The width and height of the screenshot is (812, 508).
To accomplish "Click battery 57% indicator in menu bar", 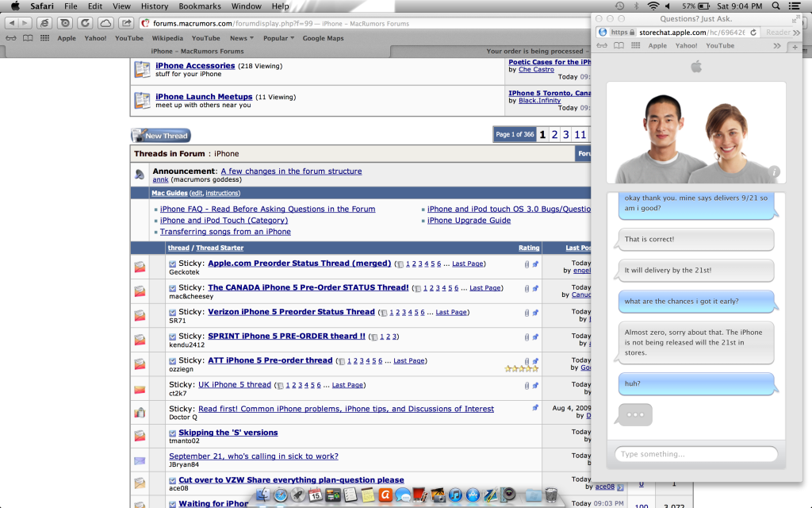I will click(x=696, y=6).
